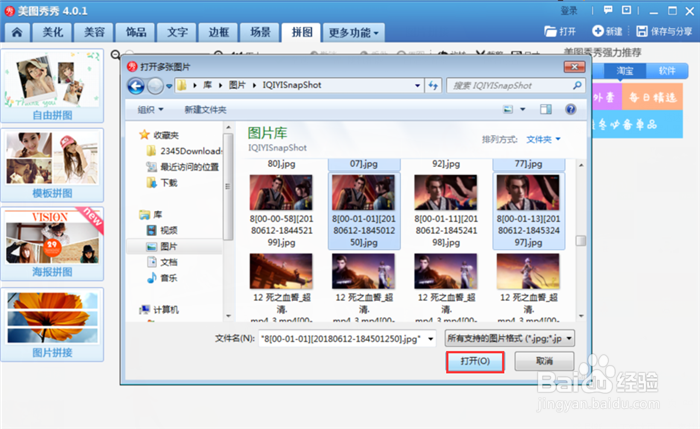Open the 美容 tab
700x429 pixels.
click(94, 32)
